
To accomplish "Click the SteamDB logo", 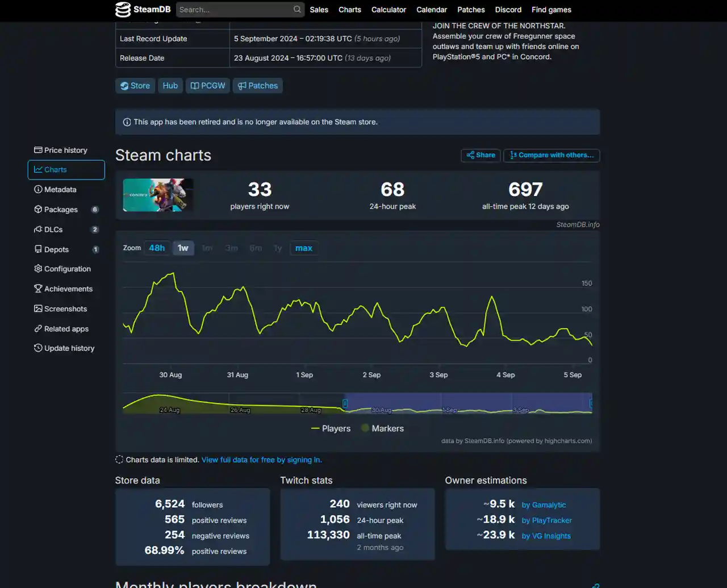I will point(143,10).
